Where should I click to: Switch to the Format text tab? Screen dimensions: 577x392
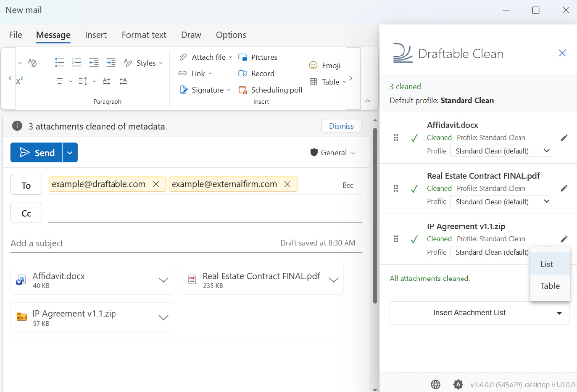(144, 35)
